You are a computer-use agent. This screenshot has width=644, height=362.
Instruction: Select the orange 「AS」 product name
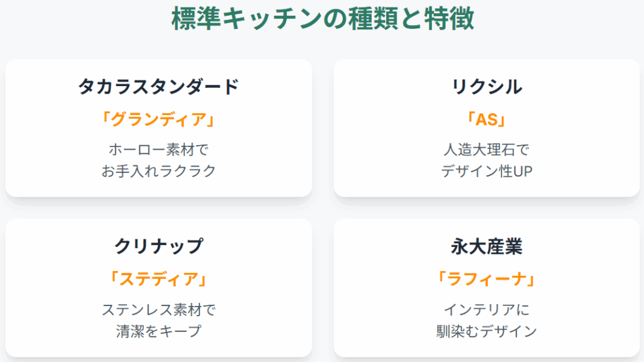click(487, 119)
